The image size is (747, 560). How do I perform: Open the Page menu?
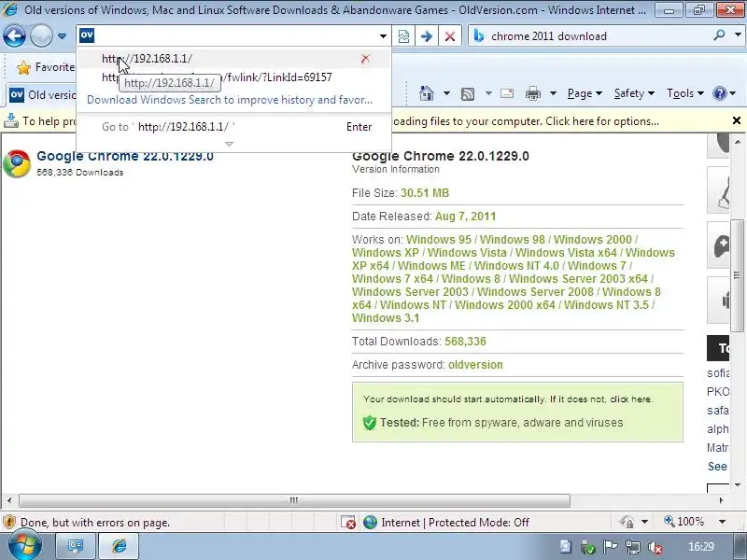pos(585,93)
